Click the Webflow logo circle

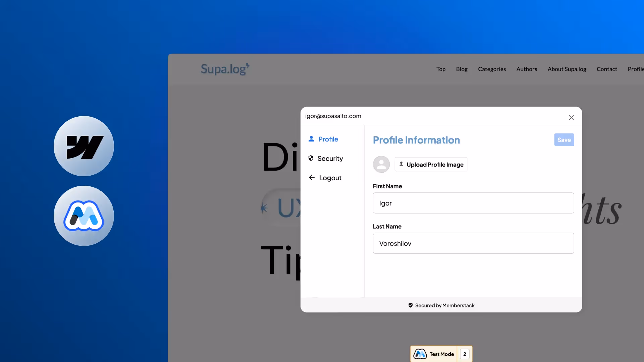[x=84, y=146]
